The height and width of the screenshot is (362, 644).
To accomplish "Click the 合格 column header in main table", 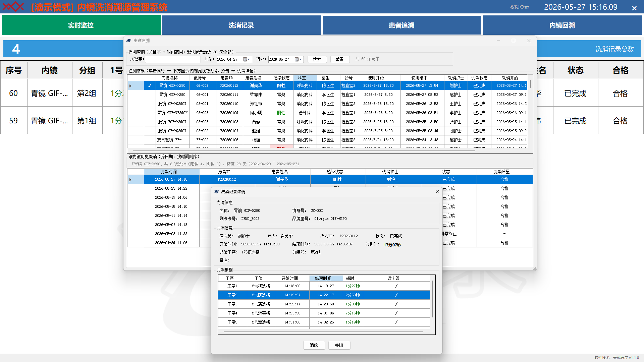I will click(x=621, y=70).
